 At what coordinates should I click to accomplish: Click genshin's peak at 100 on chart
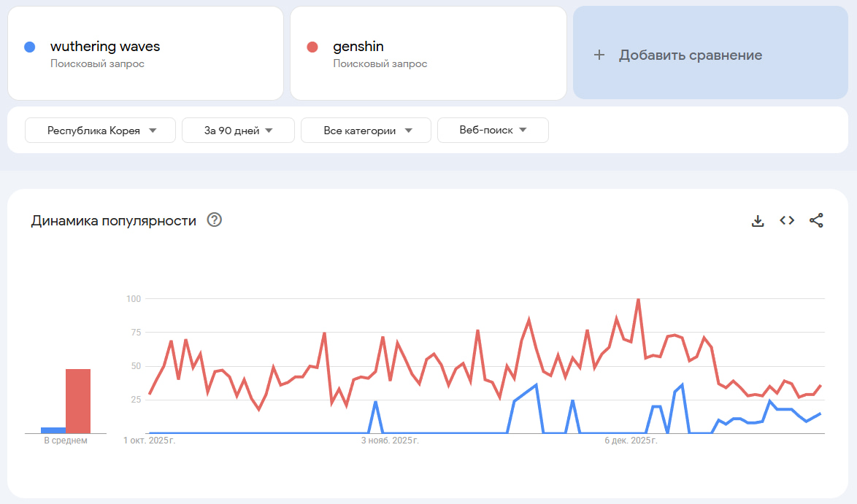click(638, 300)
